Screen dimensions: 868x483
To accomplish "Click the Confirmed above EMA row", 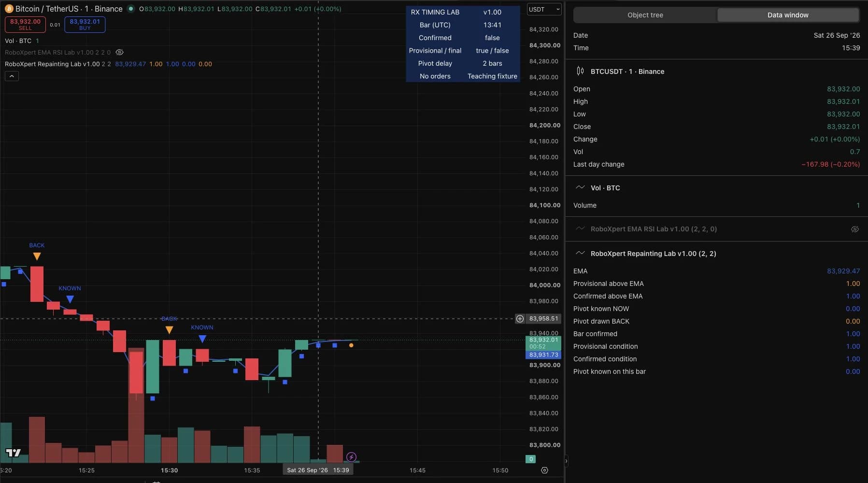I will coord(716,296).
